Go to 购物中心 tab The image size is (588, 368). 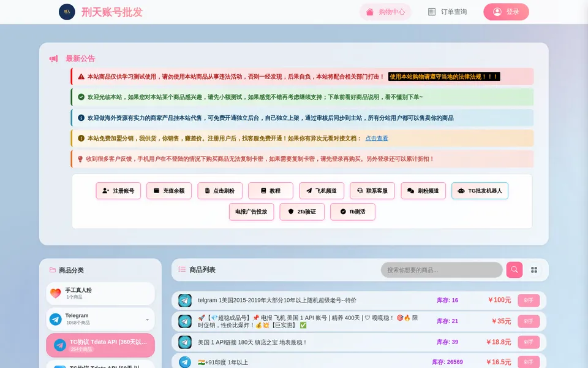pos(385,12)
